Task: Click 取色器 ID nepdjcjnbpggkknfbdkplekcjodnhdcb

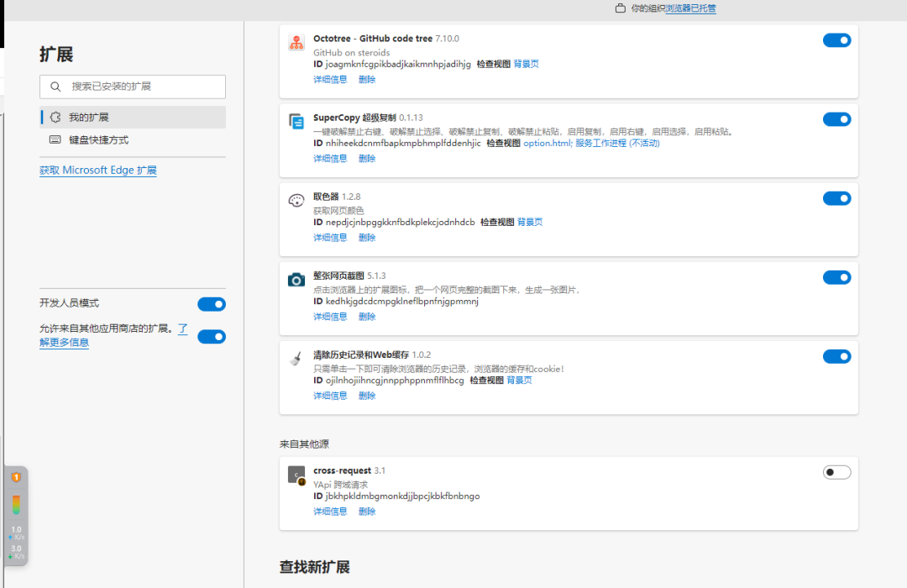Action: pos(401,222)
